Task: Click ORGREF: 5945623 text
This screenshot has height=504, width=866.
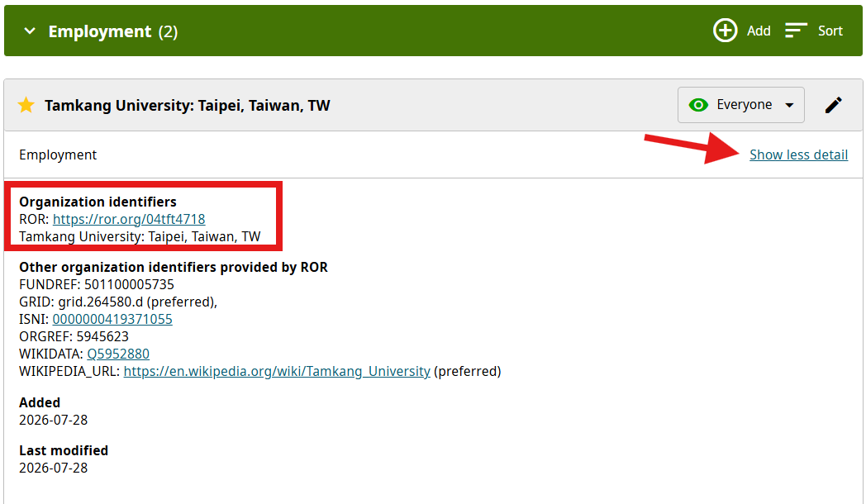Action: point(74,337)
